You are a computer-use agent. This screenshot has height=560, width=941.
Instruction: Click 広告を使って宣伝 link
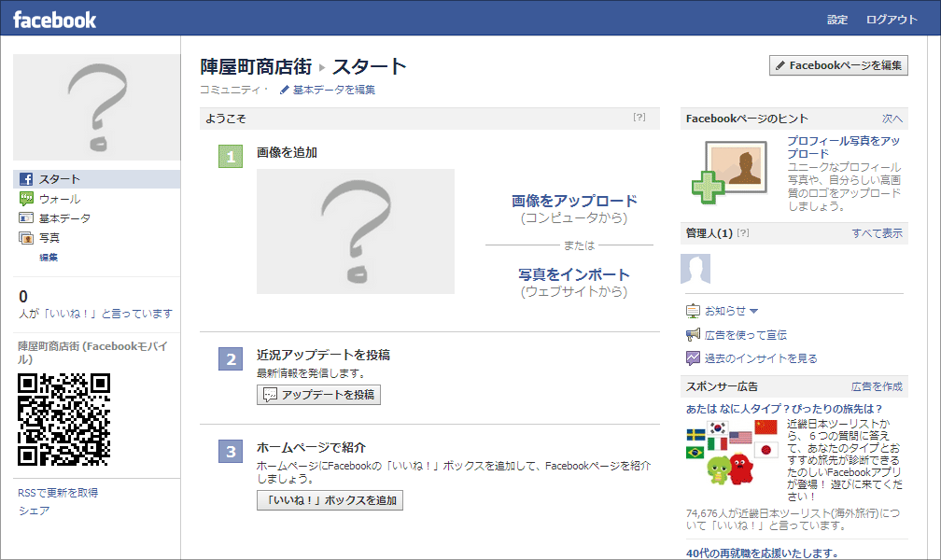(x=746, y=335)
